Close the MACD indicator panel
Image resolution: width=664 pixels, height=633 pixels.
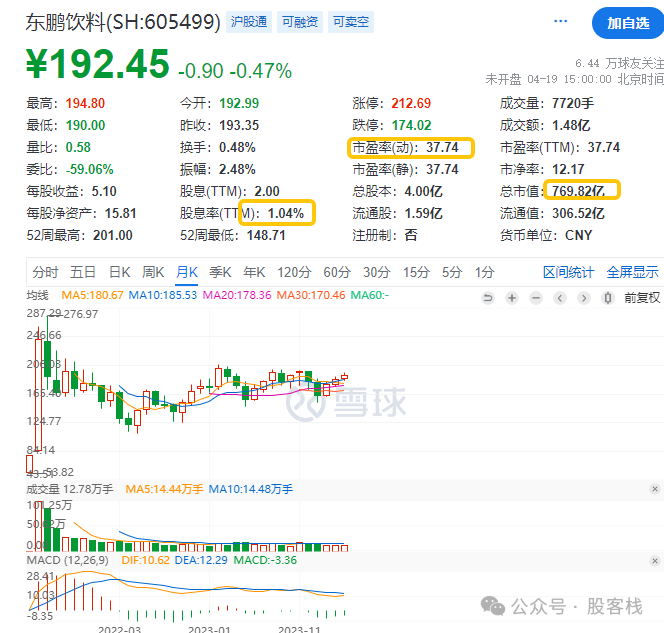click(655, 561)
